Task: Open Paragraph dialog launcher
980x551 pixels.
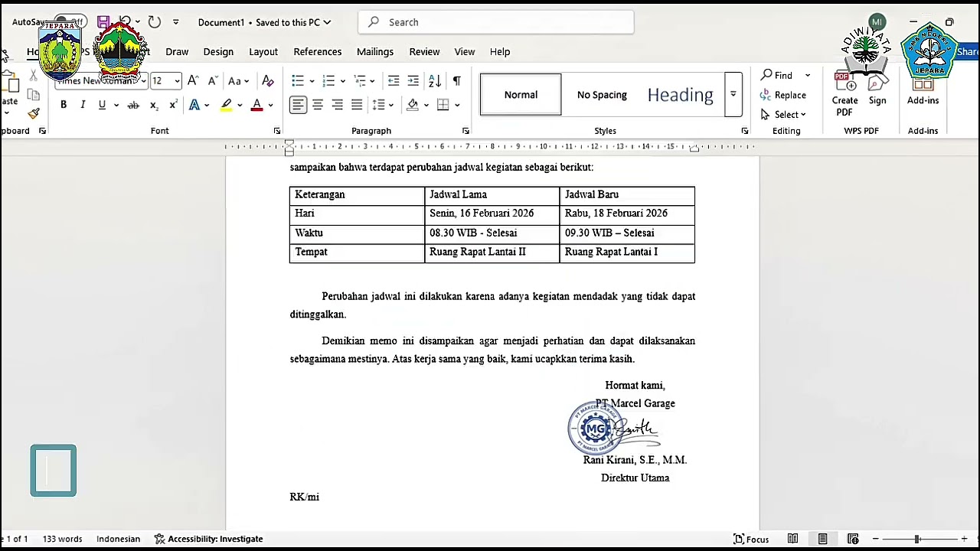Action: click(465, 131)
